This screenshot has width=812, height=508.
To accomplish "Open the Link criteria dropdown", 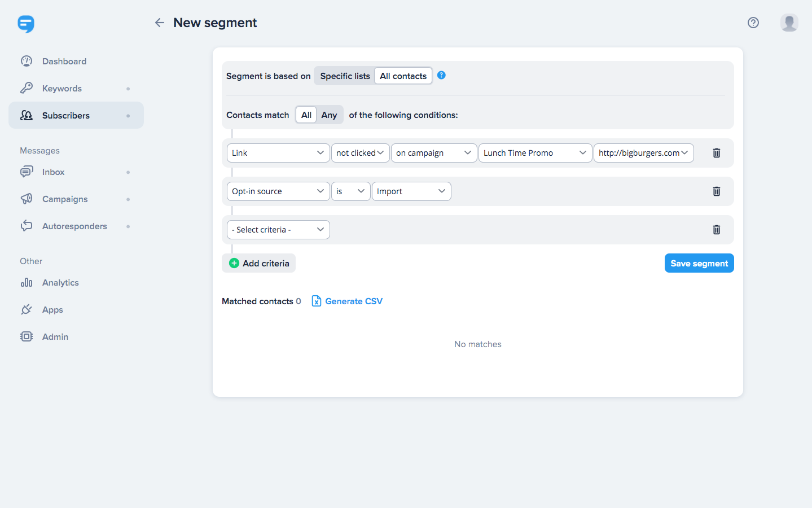I will click(x=278, y=153).
